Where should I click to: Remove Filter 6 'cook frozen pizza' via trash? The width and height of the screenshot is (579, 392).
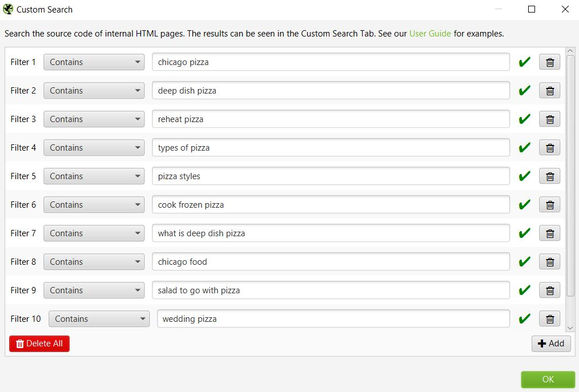pyautogui.click(x=549, y=205)
